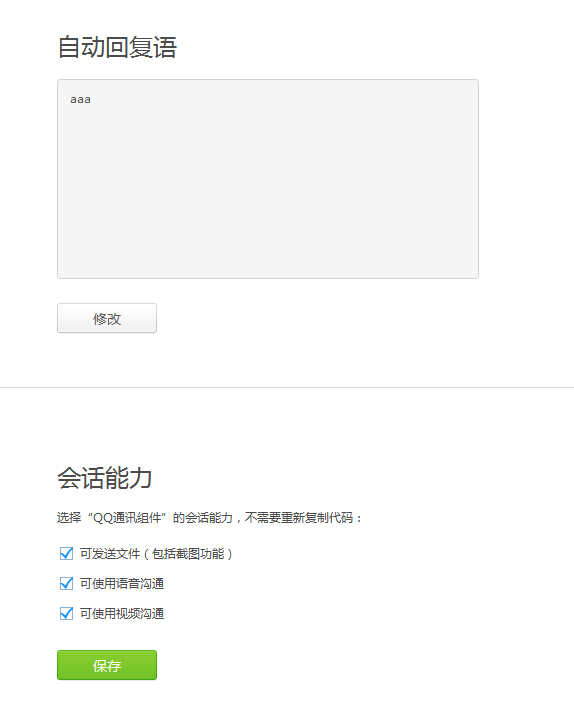The image size is (574, 704).
Task: Disable the 可使用视频沟通 checkbox
Action: point(66,613)
